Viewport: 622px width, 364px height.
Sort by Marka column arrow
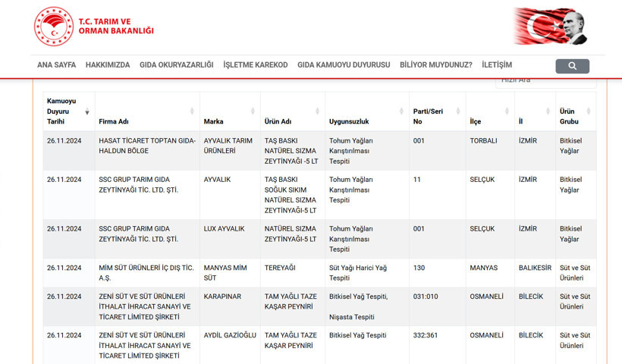pyautogui.click(x=253, y=111)
